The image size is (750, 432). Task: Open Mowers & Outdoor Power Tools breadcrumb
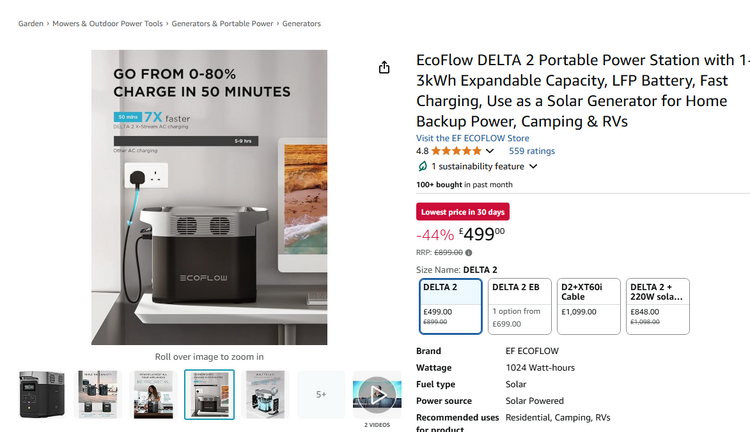point(108,23)
